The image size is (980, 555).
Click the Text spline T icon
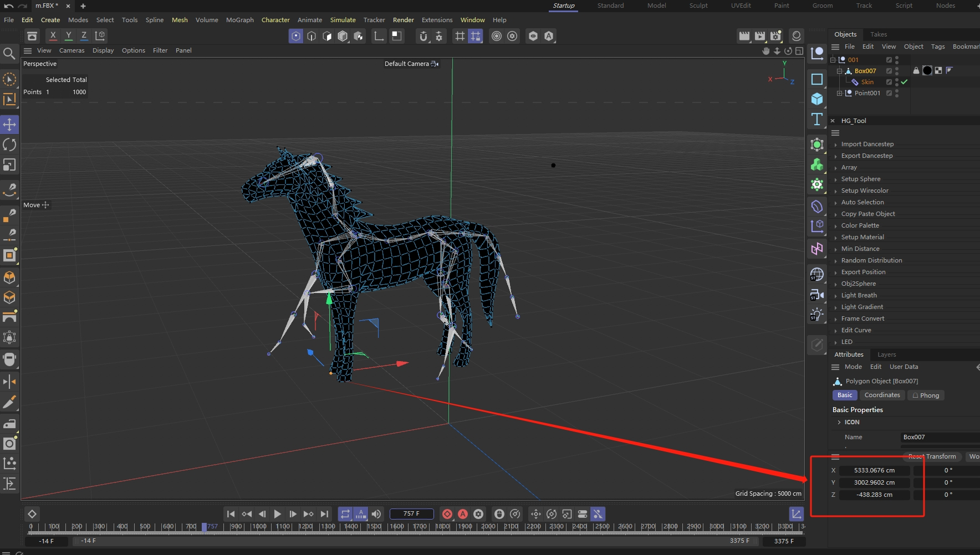click(817, 119)
